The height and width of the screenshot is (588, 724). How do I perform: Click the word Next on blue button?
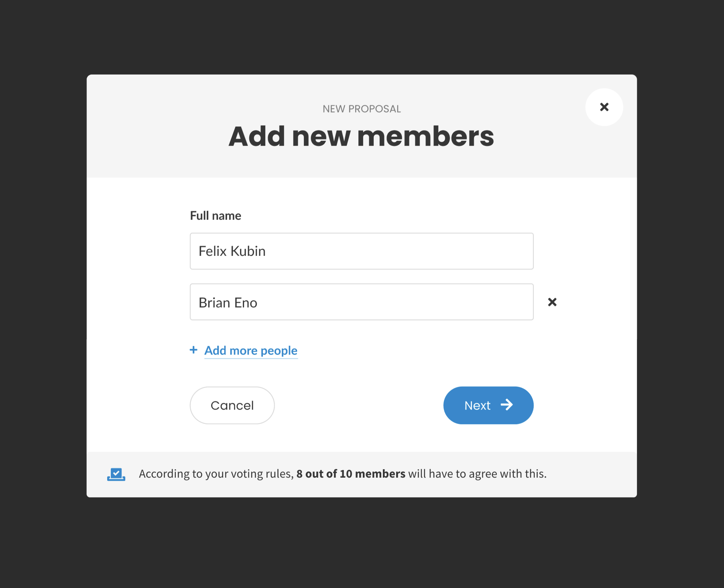[x=477, y=406]
